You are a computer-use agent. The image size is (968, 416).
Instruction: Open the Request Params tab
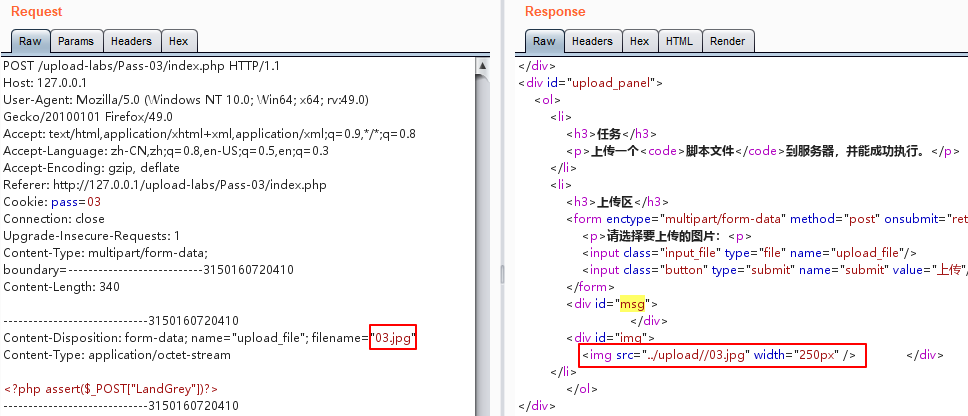coord(76,41)
